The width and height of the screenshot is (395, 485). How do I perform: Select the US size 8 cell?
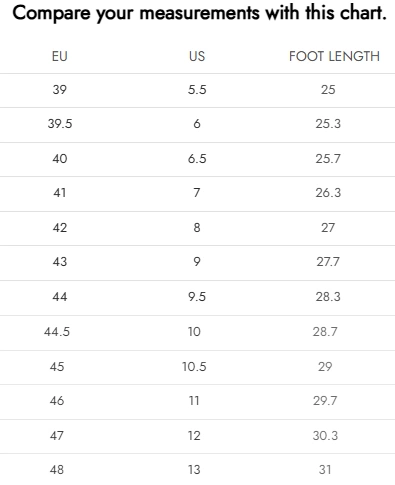point(197,228)
